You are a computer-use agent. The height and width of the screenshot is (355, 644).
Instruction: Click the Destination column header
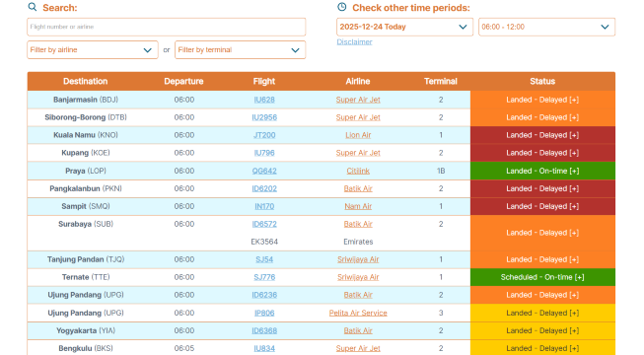86,81
